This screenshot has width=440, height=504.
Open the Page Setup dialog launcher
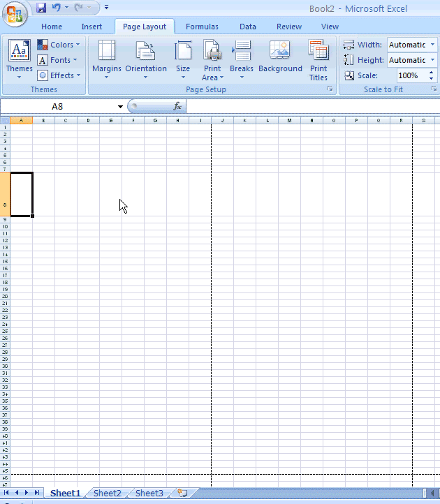point(330,89)
